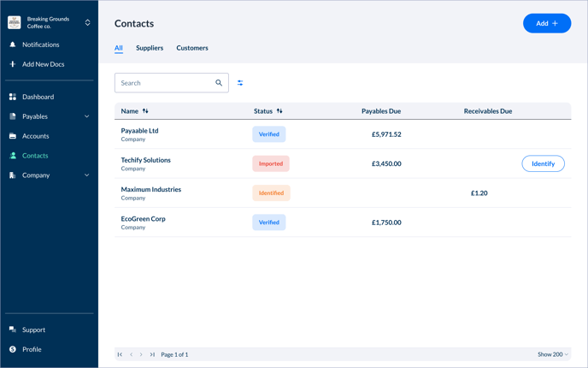
Task: Open the Accounts page
Action: [35, 136]
